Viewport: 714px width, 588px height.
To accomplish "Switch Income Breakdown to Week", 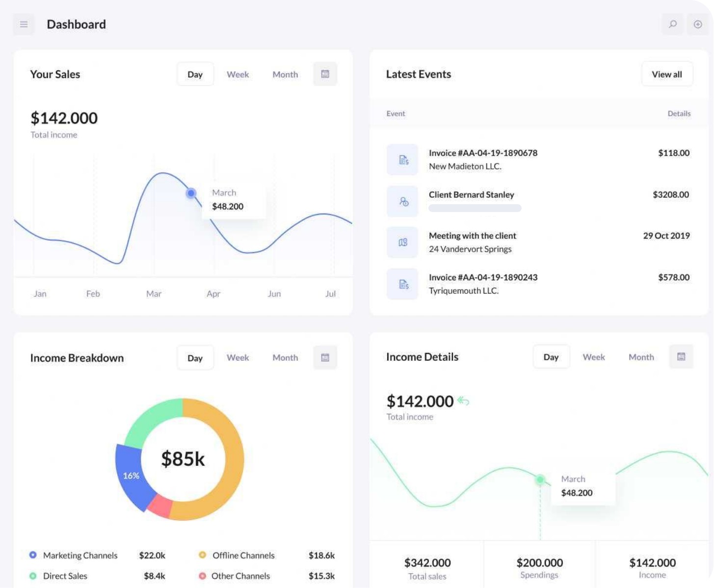I will [238, 357].
